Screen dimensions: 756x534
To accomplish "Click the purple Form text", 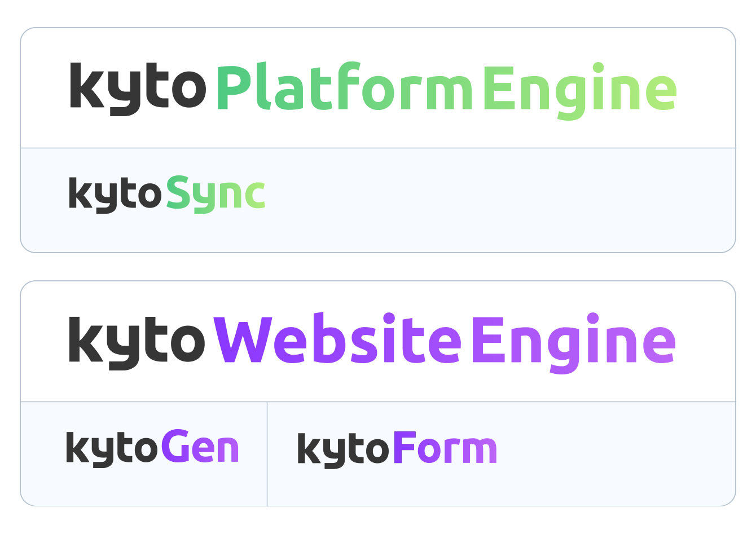I will click(445, 448).
